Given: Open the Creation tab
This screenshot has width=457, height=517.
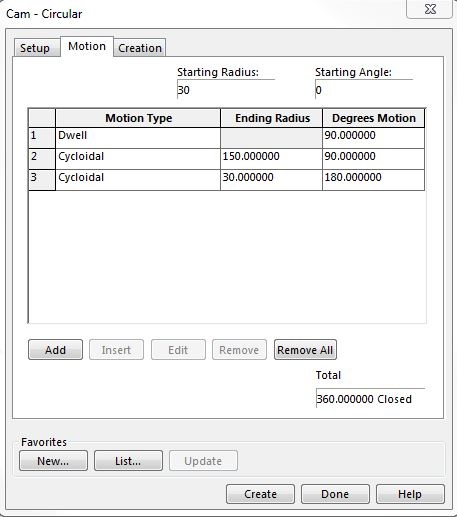Looking at the screenshot, I should click(140, 48).
